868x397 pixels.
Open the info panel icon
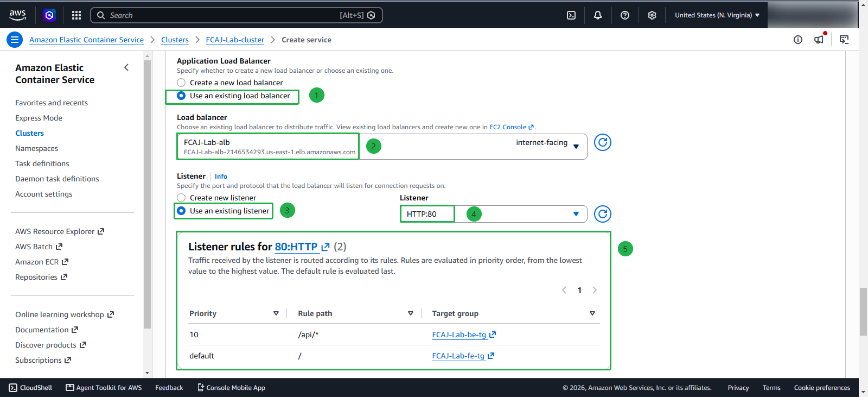[798, 40]
